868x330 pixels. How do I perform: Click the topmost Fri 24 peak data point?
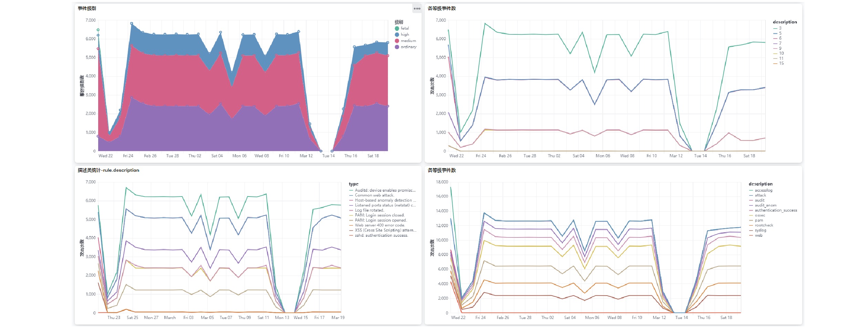(132, 23)
